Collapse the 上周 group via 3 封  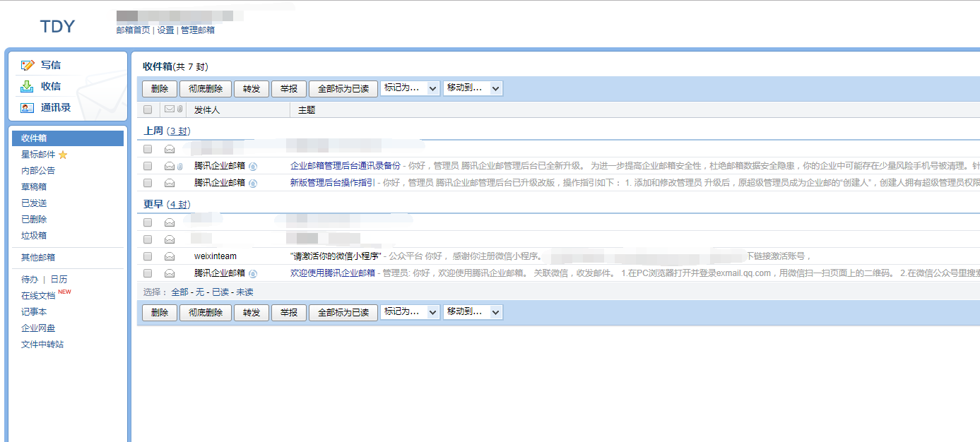click(x=178, y=131)
